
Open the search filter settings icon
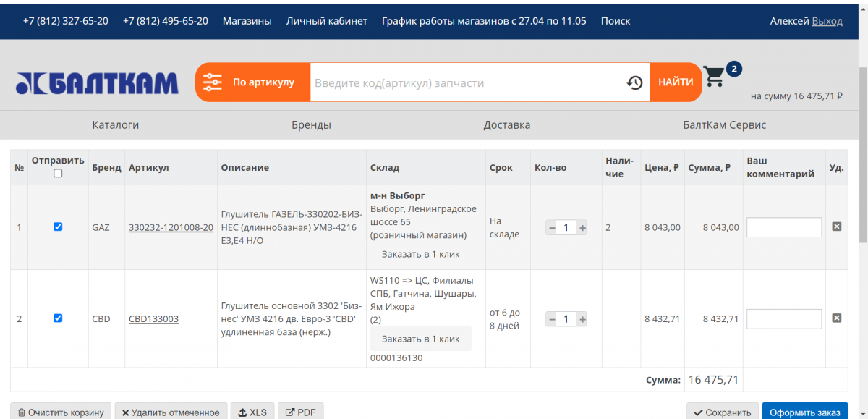[213, 82]
